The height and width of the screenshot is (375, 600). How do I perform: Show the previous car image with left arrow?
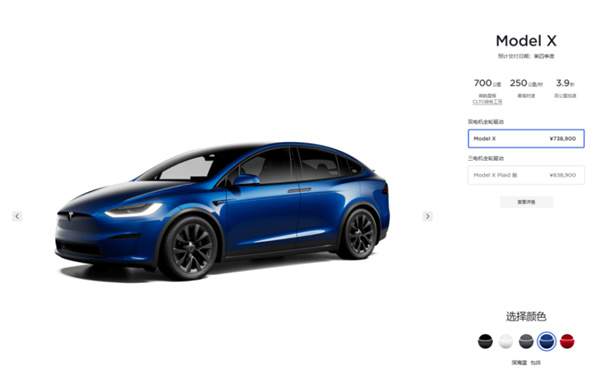(17, 216)
